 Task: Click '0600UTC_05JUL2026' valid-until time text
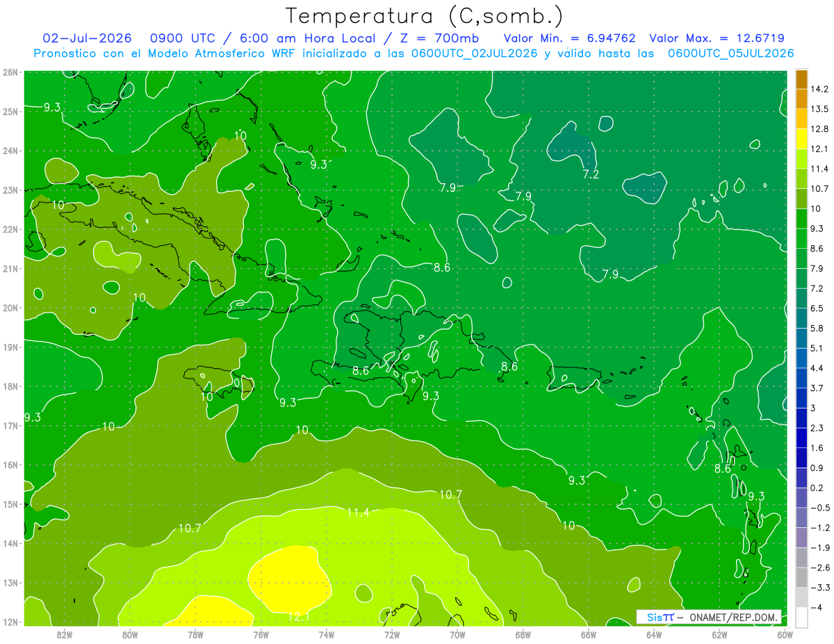(731, 53)
